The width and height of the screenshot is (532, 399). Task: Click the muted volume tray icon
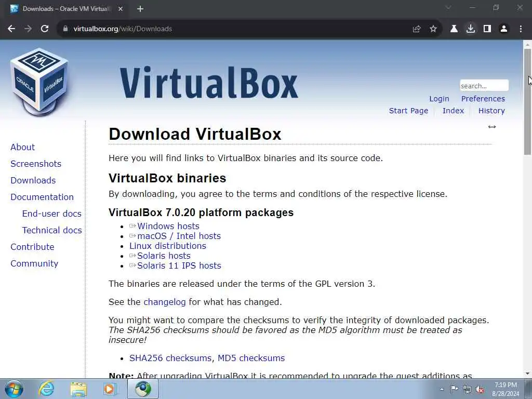480,389
